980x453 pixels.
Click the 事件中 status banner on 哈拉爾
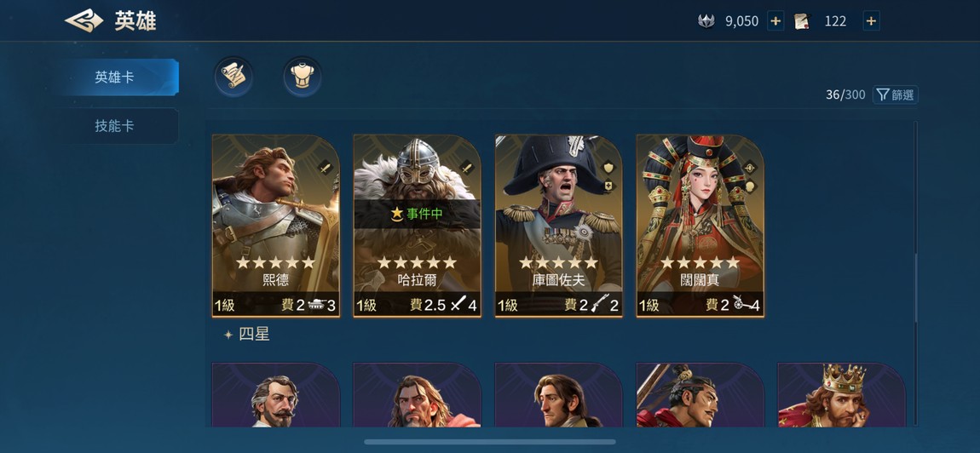click(417, 214)
